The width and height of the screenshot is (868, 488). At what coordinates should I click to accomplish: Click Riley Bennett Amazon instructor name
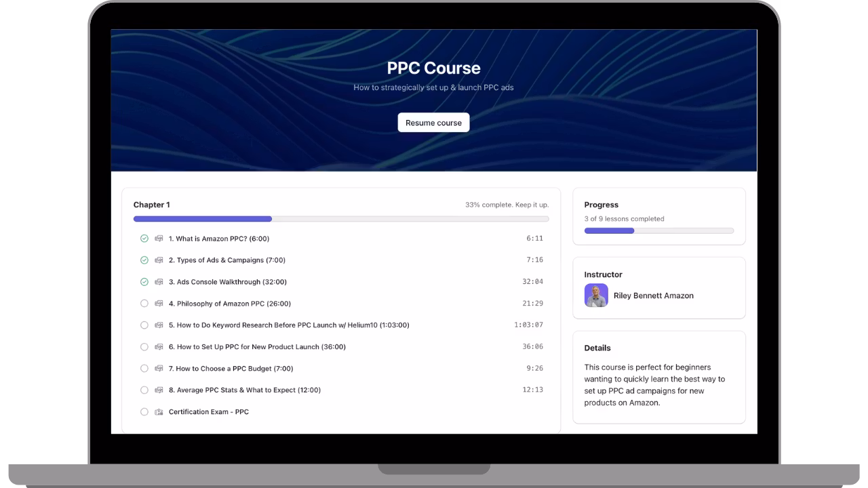point(653,296)
